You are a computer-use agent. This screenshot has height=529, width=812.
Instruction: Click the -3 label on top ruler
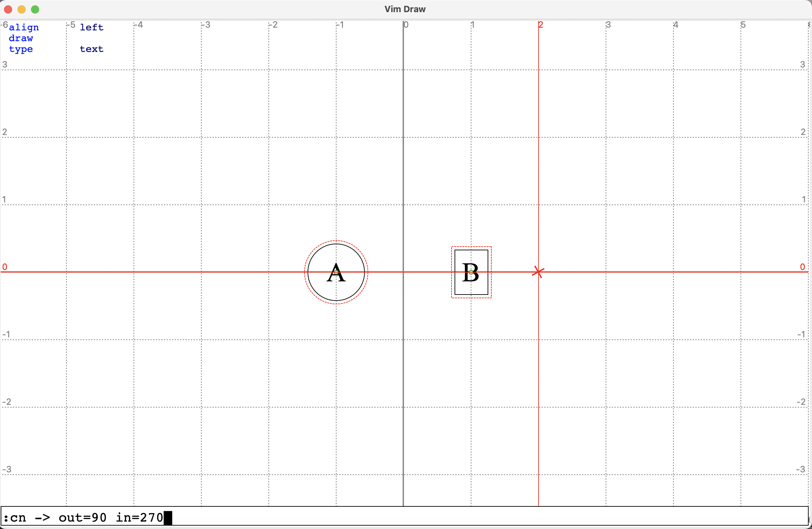(x=206, y=25)
